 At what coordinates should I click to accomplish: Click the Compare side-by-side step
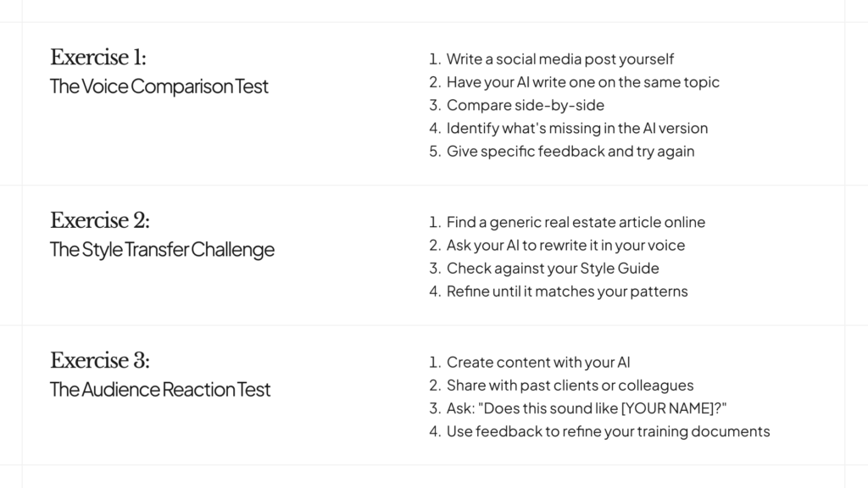coord(526,105)
